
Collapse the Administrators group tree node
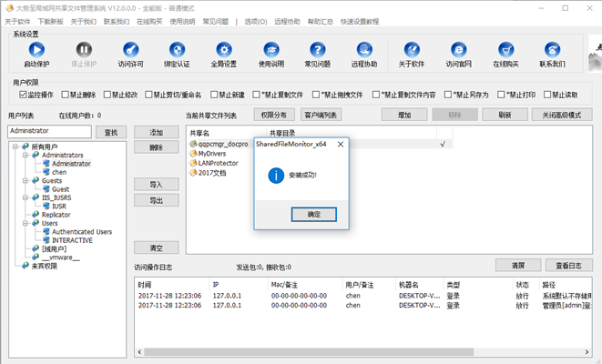[x=24, y=156]
